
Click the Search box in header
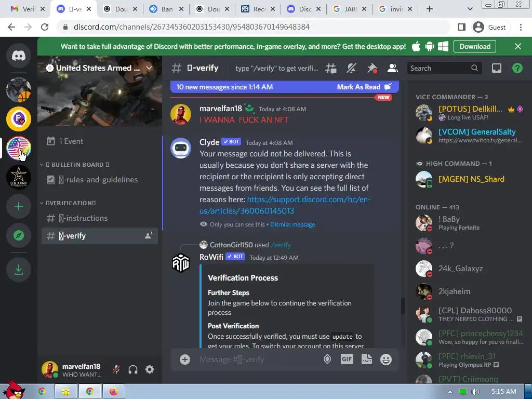tap(445, 68)
